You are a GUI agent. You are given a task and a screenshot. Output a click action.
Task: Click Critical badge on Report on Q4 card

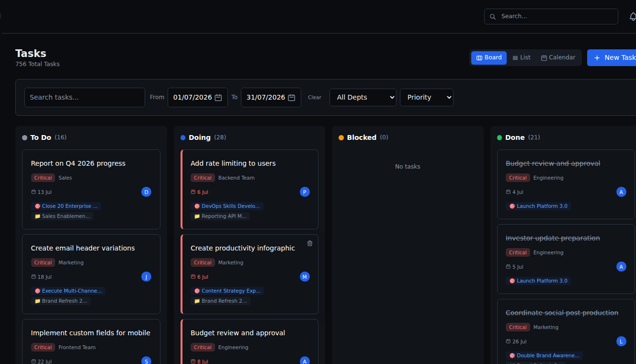pyautogui.click(x=43, y=178)
